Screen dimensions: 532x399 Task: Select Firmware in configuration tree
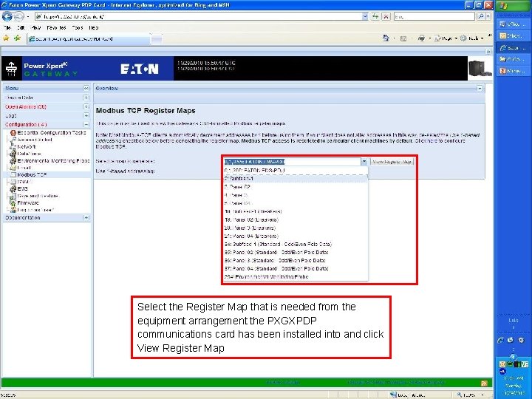(28, 203)
